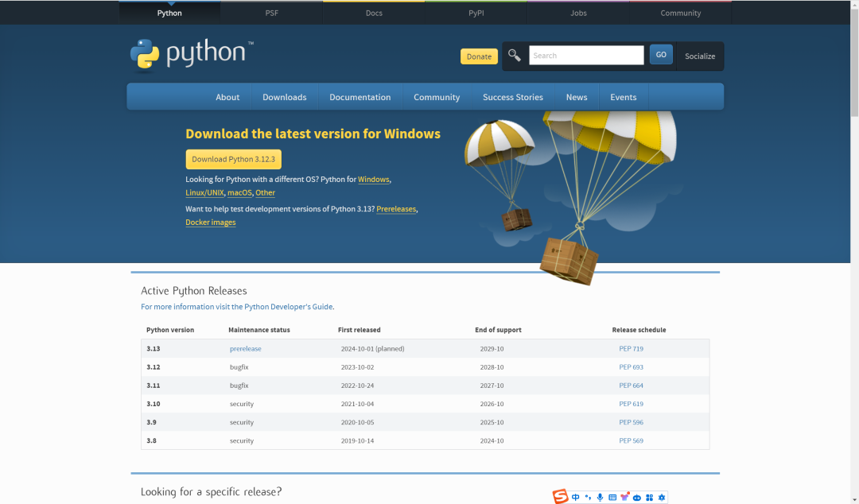Open the Prereleases link

click(396, 209)
